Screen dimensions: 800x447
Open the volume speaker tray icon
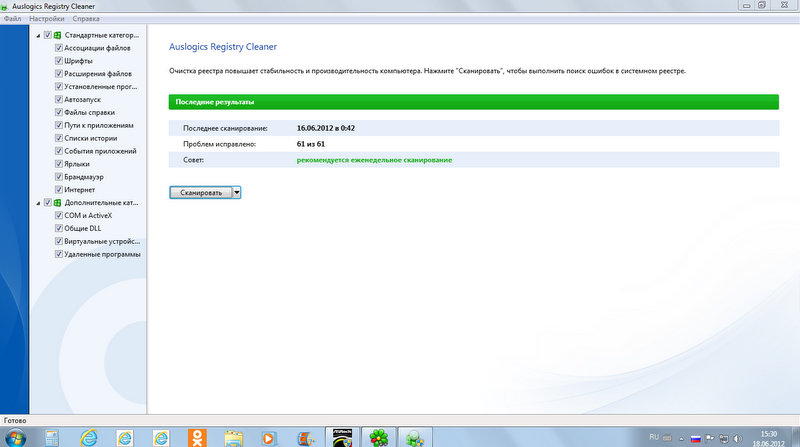(x=738, y=438)
